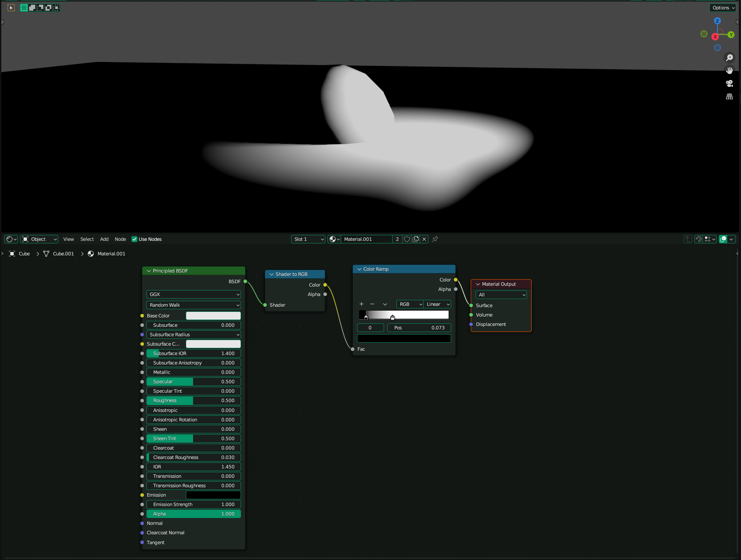The image size is (741, 560).
Task: Click the color stop index field
Action: pos(370,328)
